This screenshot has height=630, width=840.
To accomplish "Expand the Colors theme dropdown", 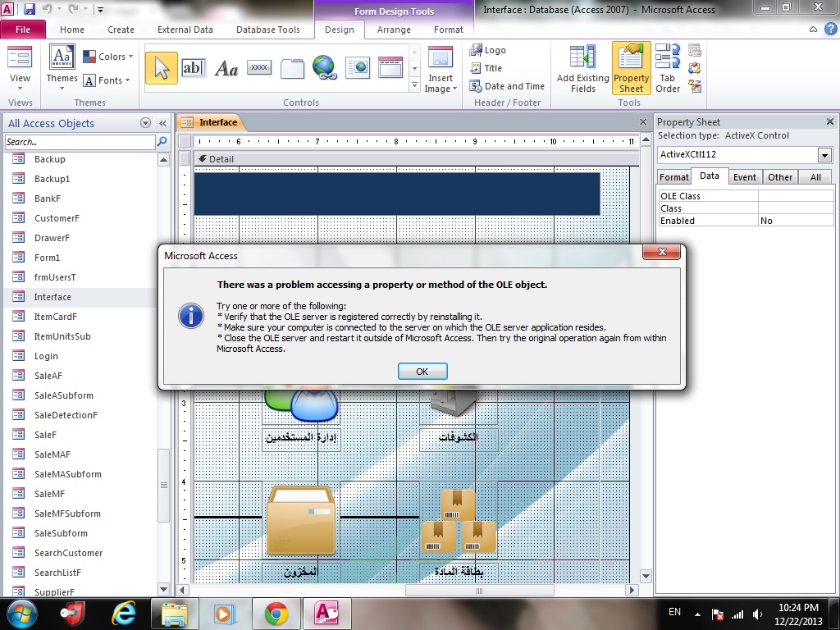I will point(109,57).
